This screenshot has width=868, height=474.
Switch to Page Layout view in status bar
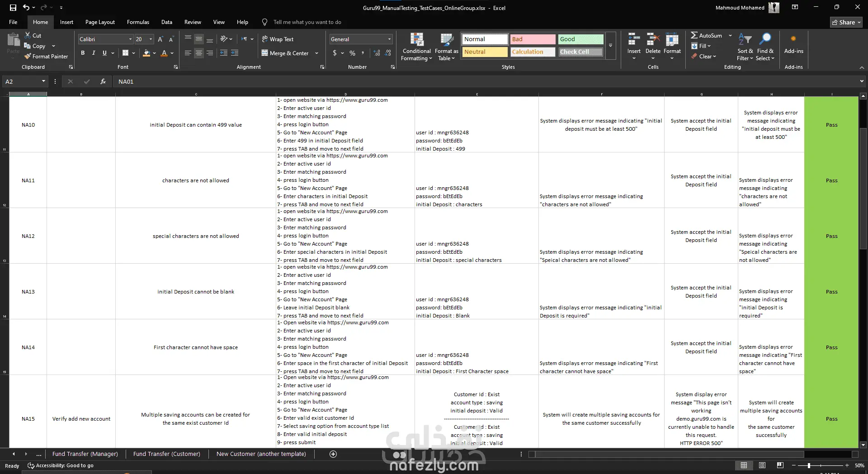(762, 465)
